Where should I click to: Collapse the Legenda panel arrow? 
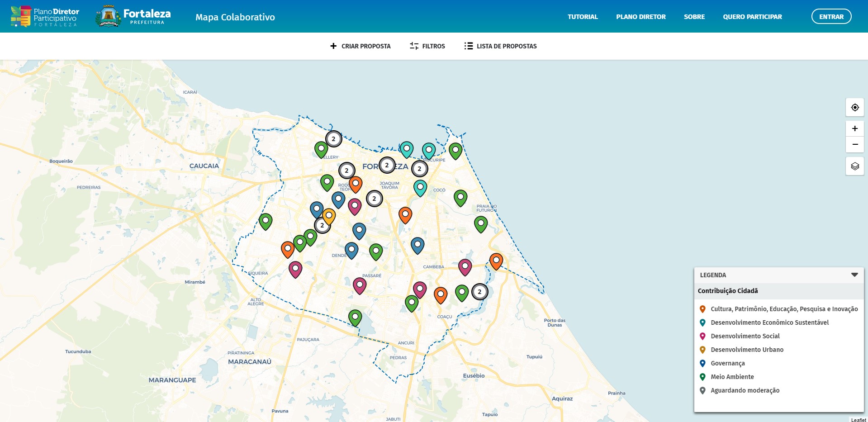854,275
